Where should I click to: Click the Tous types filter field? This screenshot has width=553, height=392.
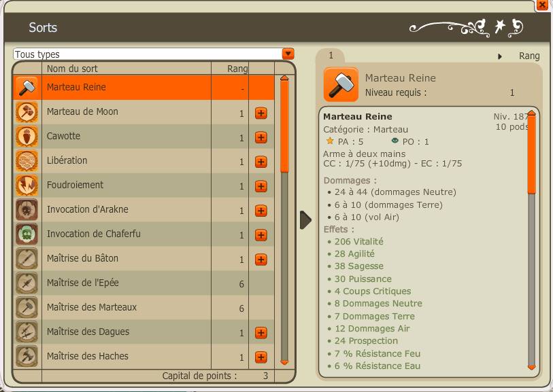coord(148,54)
